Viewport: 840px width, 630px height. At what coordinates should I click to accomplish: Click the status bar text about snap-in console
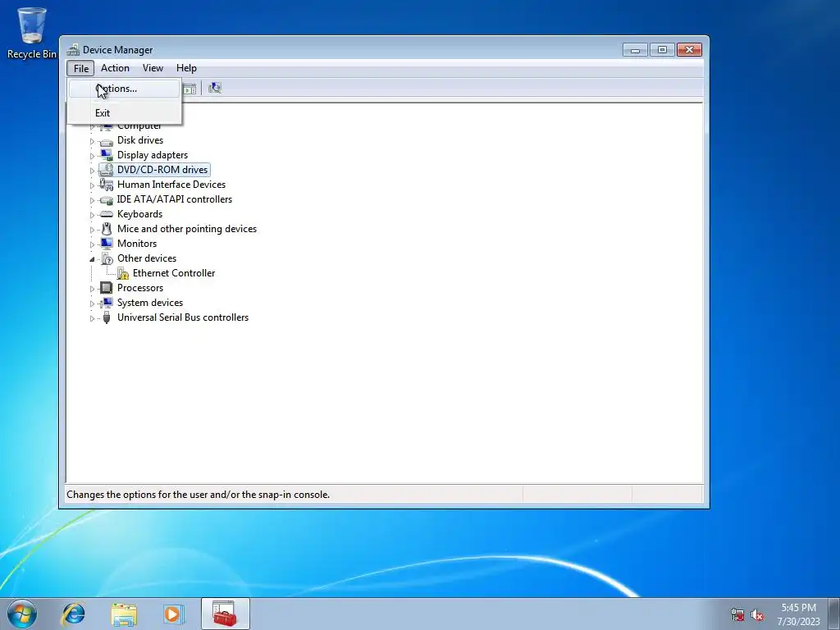pos(199,495)
